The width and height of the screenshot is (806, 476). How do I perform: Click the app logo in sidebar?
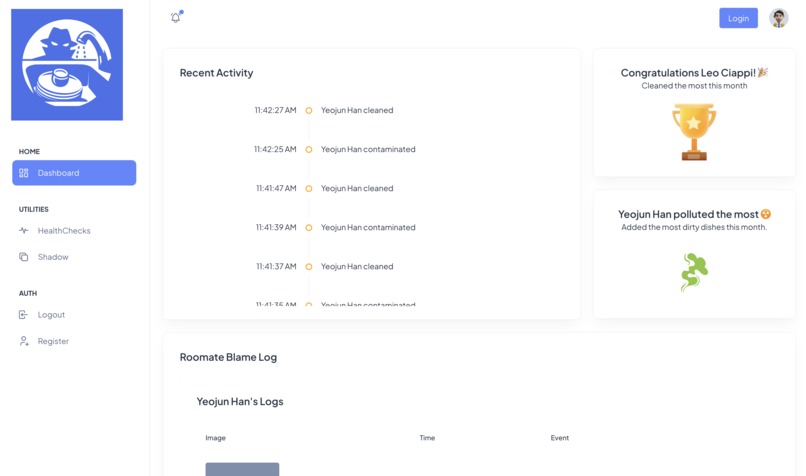[67, 65]
